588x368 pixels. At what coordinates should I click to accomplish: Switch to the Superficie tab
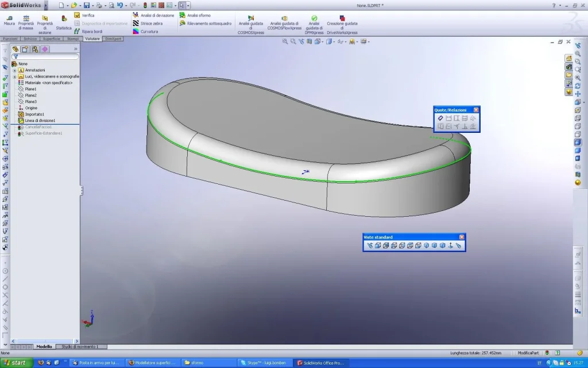51,39
